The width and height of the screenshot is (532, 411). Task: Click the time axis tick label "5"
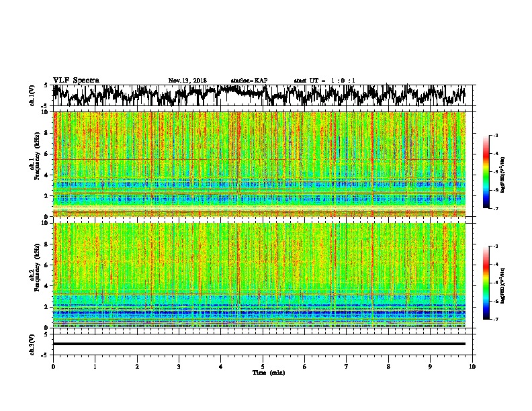click(263, 366)
